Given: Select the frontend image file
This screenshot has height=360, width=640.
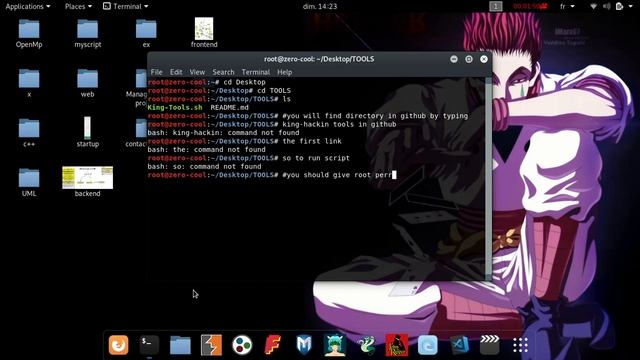Looking at the screenshot, I should 204,33.
